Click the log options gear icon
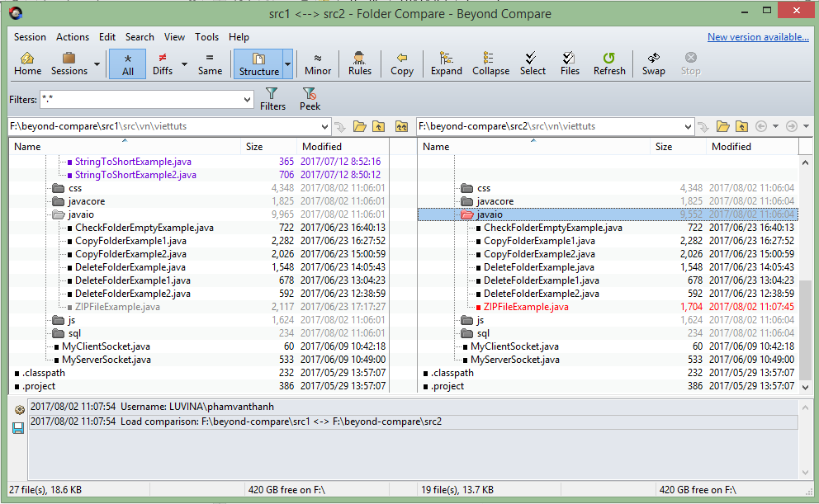Viewport: 819px width, 504px height. pos(19,410)
